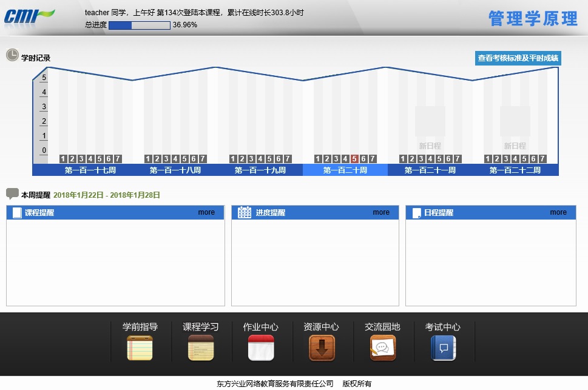Click 查看考核标准及平时成绩 button

518,58
